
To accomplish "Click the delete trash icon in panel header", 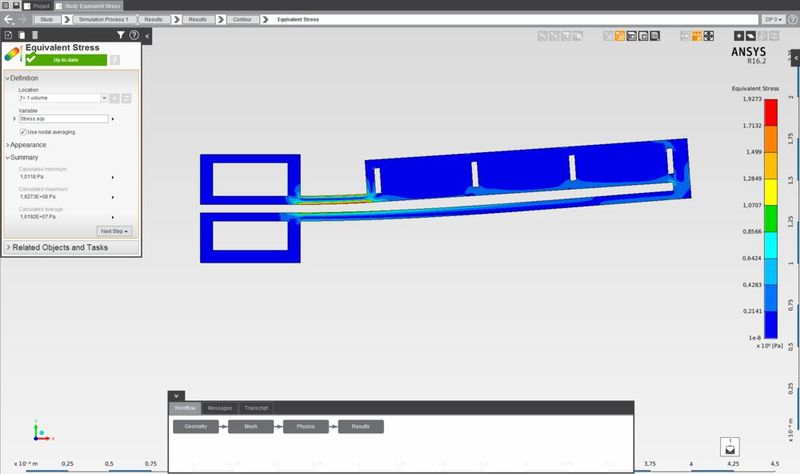I will point(35,35).
